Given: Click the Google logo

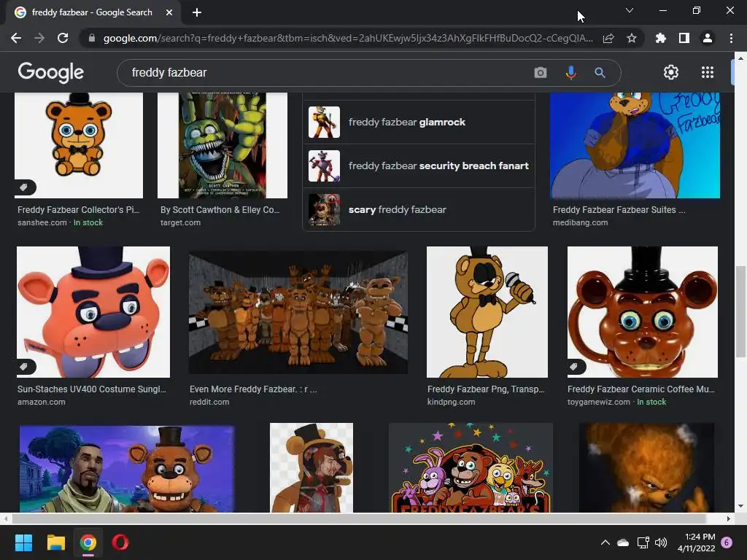Looking at the screenshot, I should pyautogui.click(x=51, y=72).
